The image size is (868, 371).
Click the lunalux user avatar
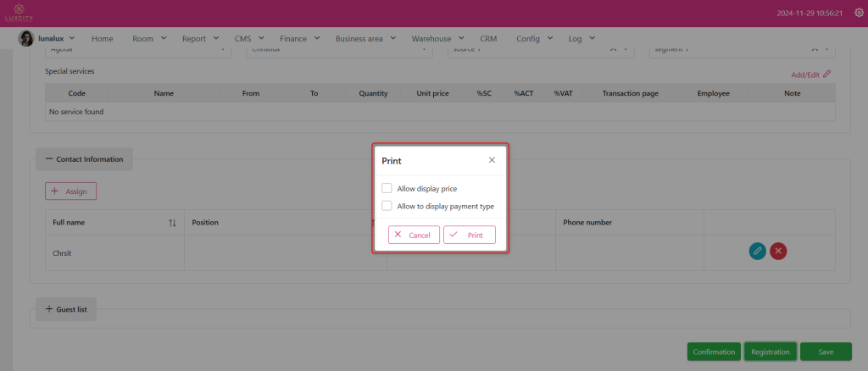coord(25,38)
